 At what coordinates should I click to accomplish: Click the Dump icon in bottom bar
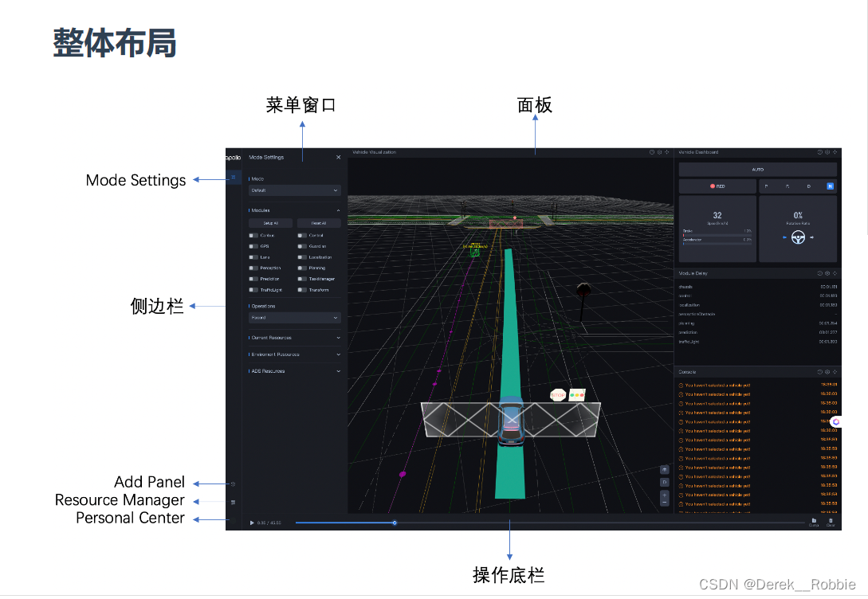click(x=814, y=522)
